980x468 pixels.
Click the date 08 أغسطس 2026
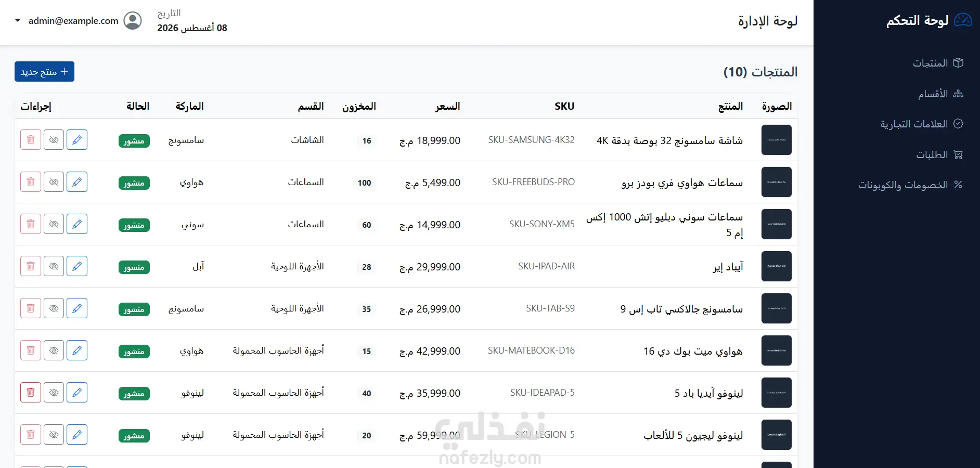click(192, 28)
